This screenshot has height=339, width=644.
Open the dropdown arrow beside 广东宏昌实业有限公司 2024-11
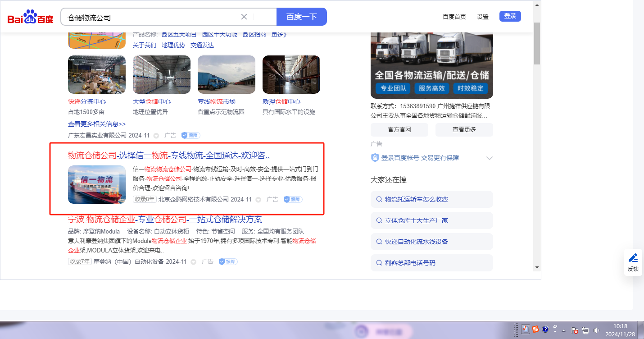point(156,135)
